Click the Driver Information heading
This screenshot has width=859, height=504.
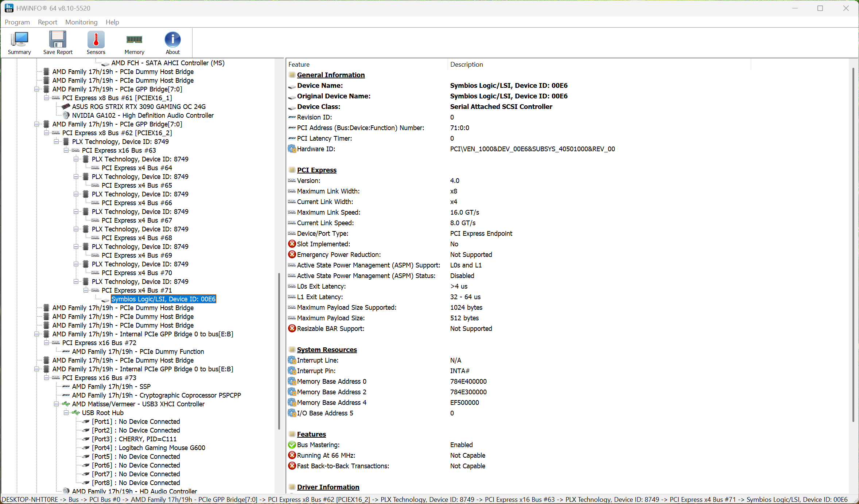[x=328, y=487]
